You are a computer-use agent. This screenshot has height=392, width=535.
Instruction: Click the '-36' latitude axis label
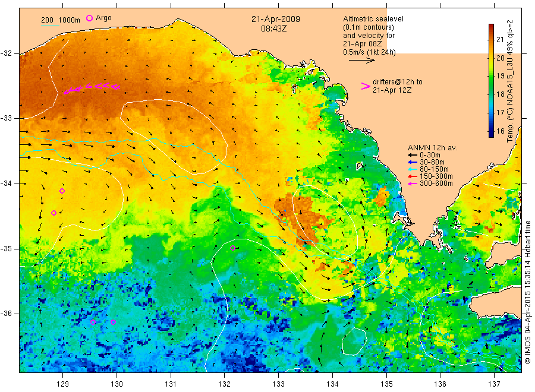tap(6, 314)
